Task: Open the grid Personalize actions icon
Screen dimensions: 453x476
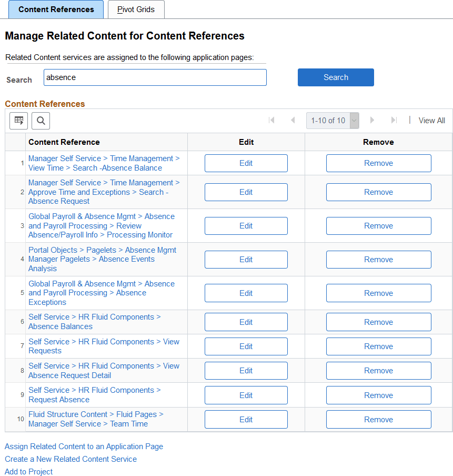Action: click(18, 121)
